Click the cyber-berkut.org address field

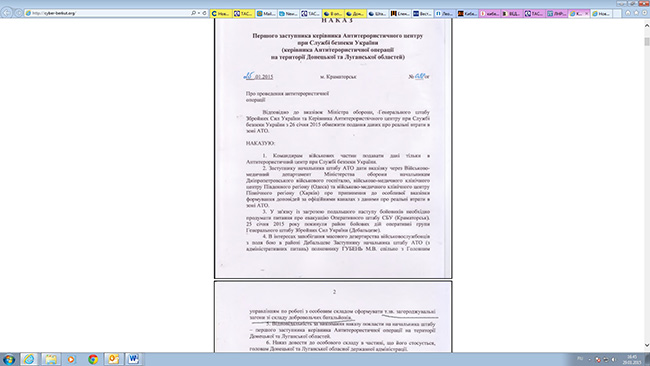pyautogui.click(x=108, y=13)
